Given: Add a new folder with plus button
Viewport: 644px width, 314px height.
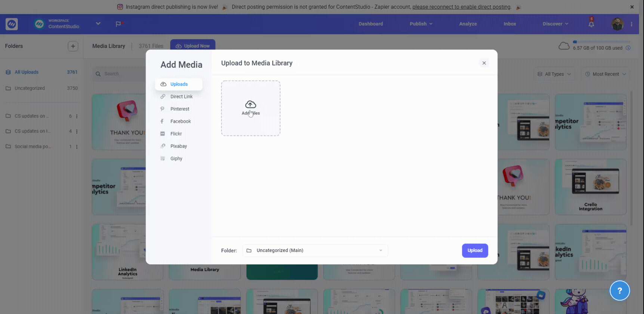Looking at the screenshot, I should [x=73, y=46].
